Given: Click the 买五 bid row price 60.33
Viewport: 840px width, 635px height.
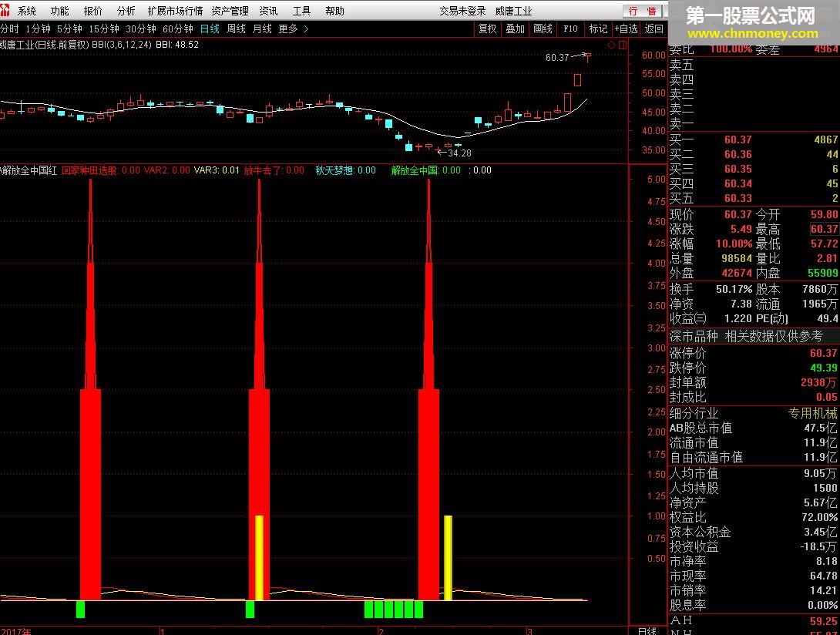Looking at the screenshot, I should pos(738,198).
